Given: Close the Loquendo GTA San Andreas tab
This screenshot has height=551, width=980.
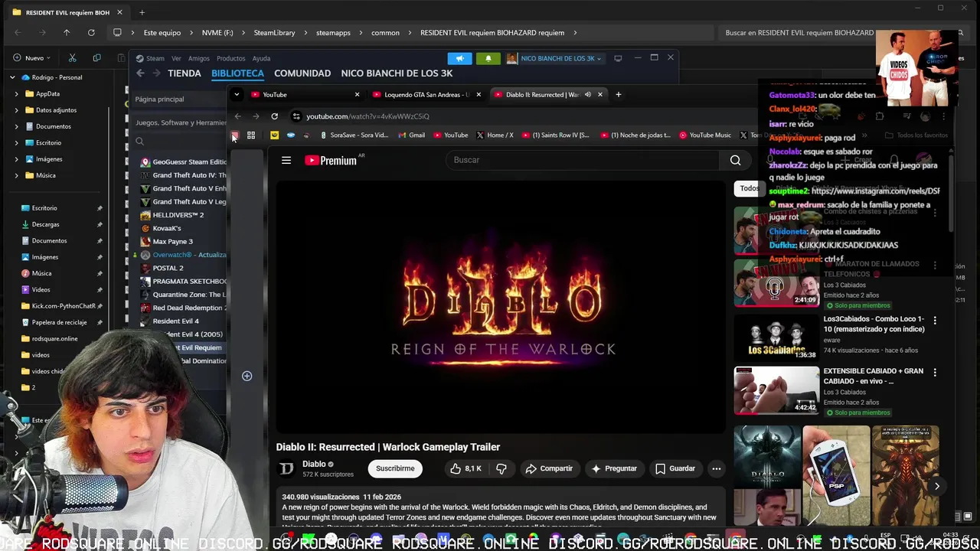Looking at the screenshot, I should pos(479,94).
